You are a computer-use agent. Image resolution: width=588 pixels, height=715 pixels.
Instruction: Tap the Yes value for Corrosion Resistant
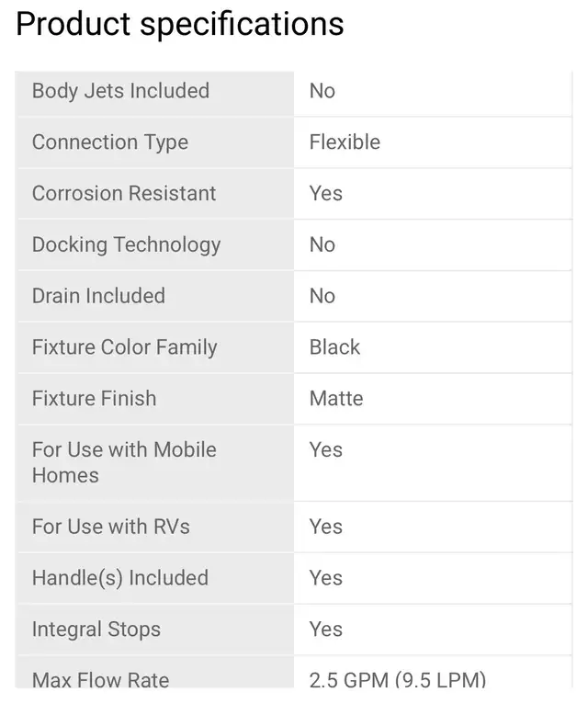(326, 194)
